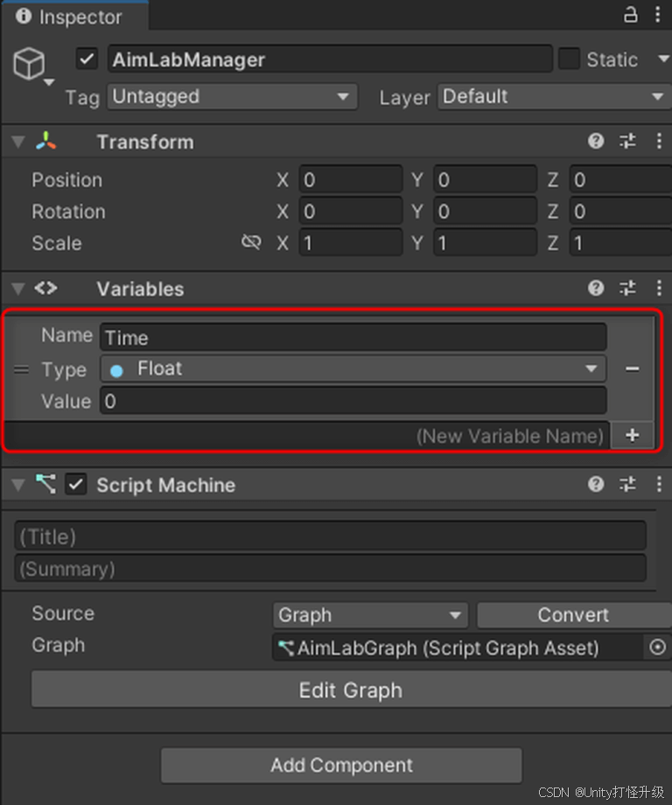Click the Tag label

point(82,97)
